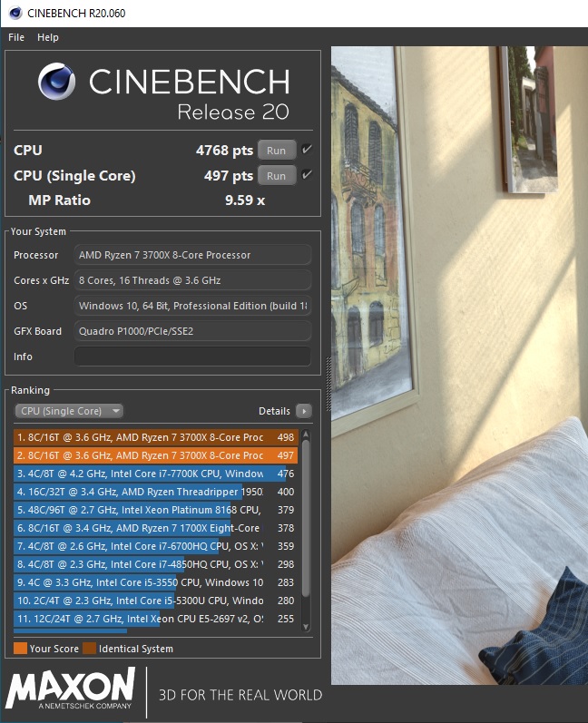The width and height of the screenshot is (588, 723).
Task: Click ranking list scroll down arrow
Action: (305, 627)
